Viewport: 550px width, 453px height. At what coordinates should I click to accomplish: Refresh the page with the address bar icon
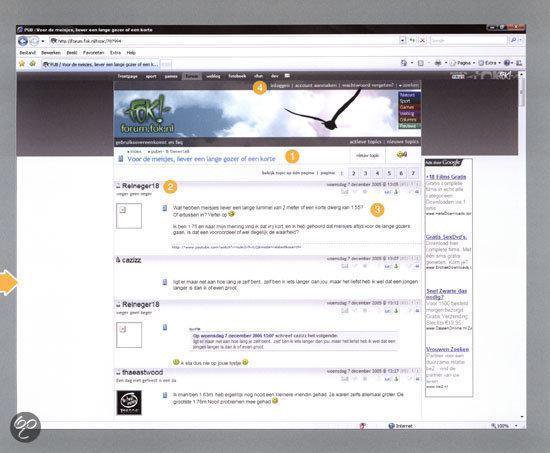412,41
